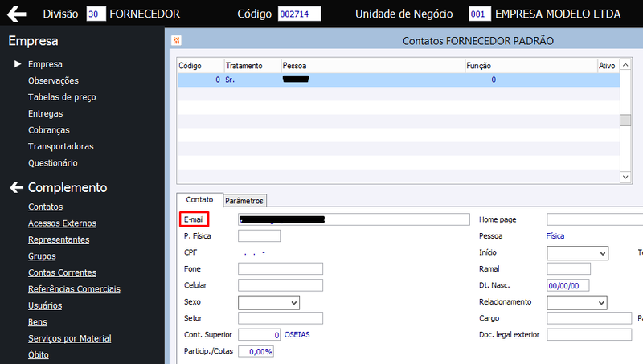Open the Representantes link
This screenshot has height=364, width=643.
[59, 239]
